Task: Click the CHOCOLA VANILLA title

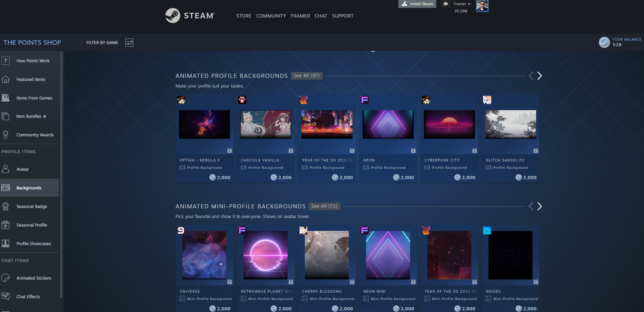Action: [260, 160]
